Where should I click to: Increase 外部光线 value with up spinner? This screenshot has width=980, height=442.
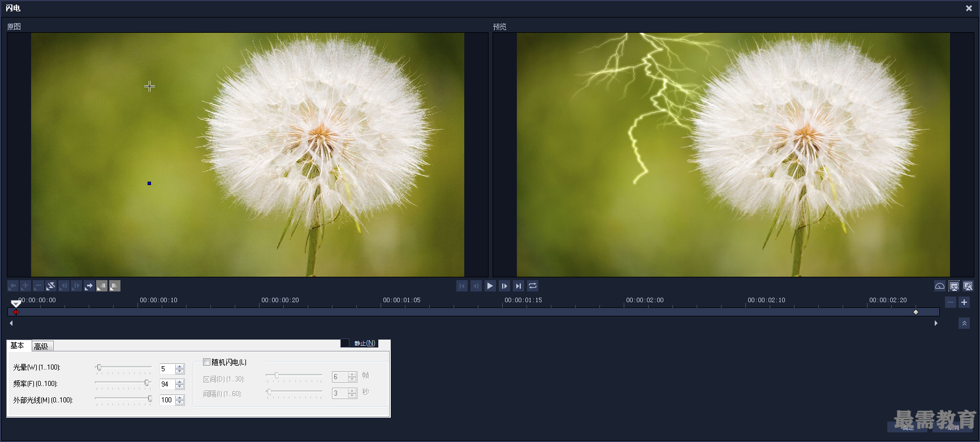pyautogui.click(x=180, y=397)
